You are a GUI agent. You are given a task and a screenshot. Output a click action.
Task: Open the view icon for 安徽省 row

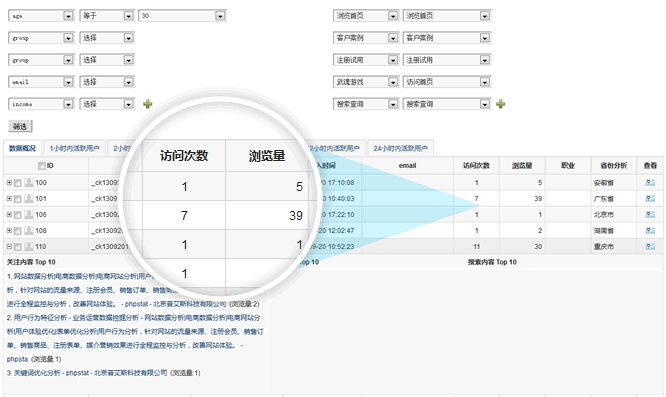coord(650,183)
